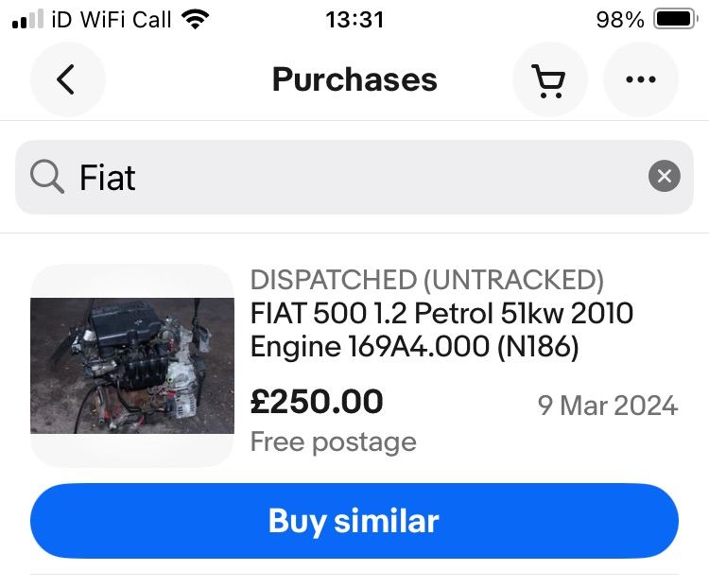Tap the 9 Mar 2024 purchase date

(x=607, y=406)
